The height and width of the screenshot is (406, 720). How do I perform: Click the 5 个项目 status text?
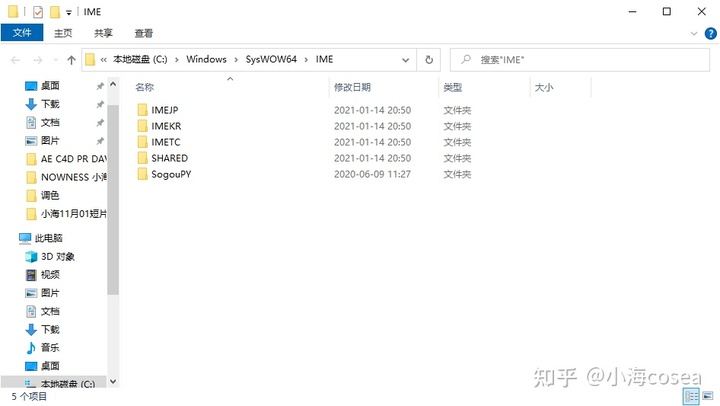(x=29, y=396)
